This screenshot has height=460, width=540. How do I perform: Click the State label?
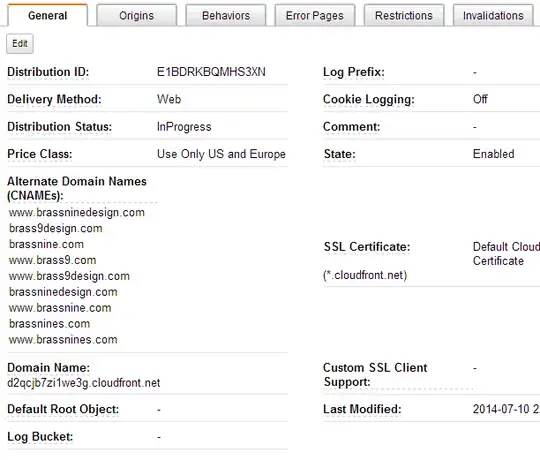pyautogui.click(x=340, y=154)
